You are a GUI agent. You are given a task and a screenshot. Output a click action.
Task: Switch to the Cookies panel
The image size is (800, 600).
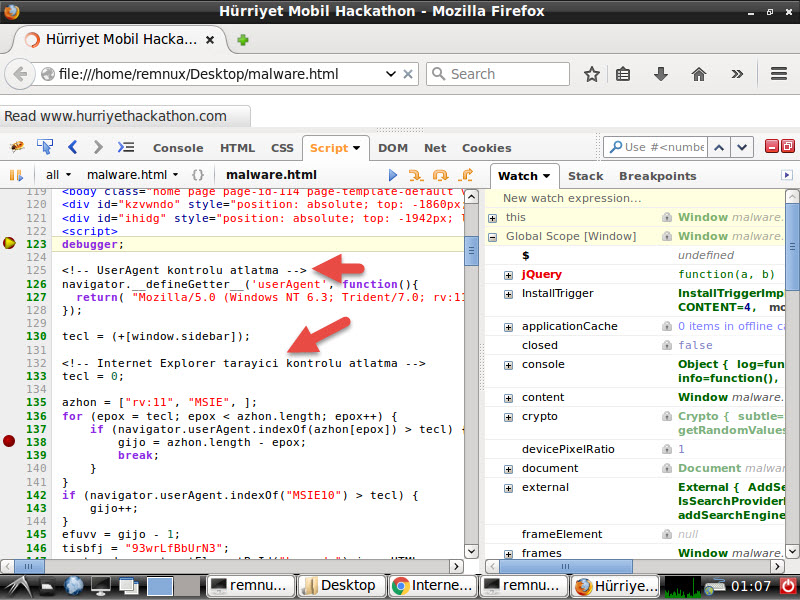pos(486,148)
